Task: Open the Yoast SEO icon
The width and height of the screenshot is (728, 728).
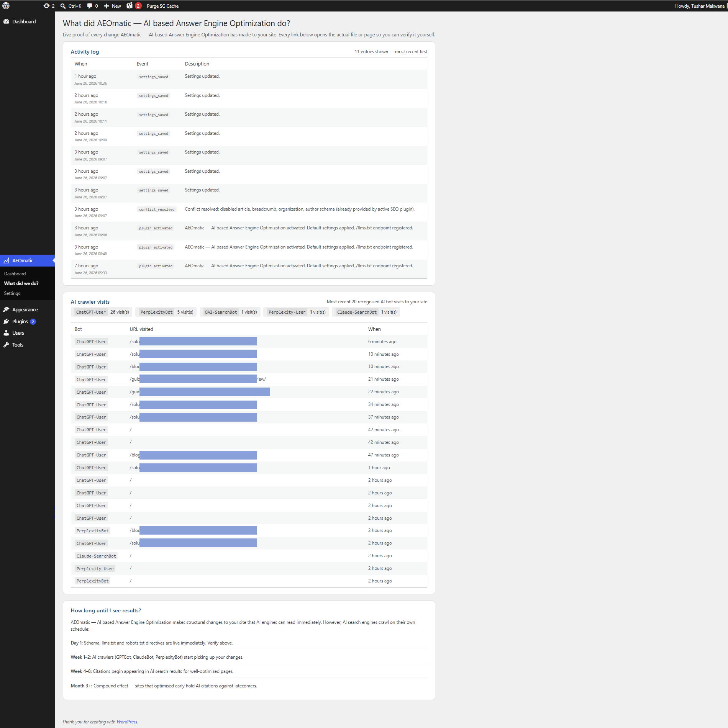Action: pos(130,6)
